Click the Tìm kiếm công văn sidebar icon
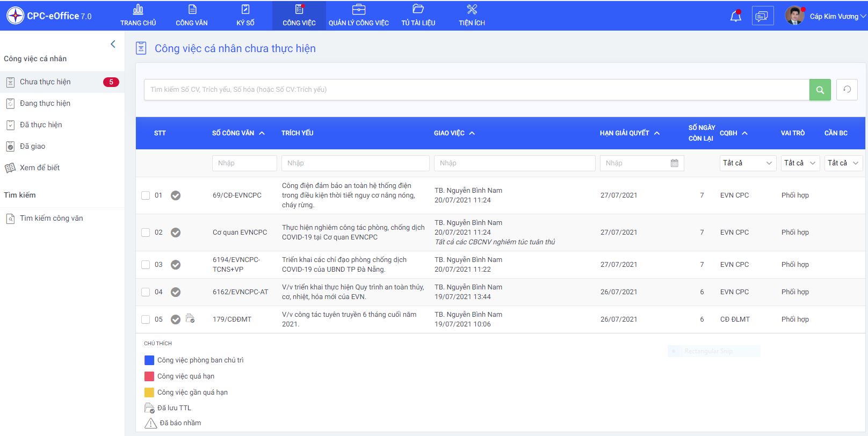This screenshot has width=868, height=436. pyautogui.click(x=10, y=219)
